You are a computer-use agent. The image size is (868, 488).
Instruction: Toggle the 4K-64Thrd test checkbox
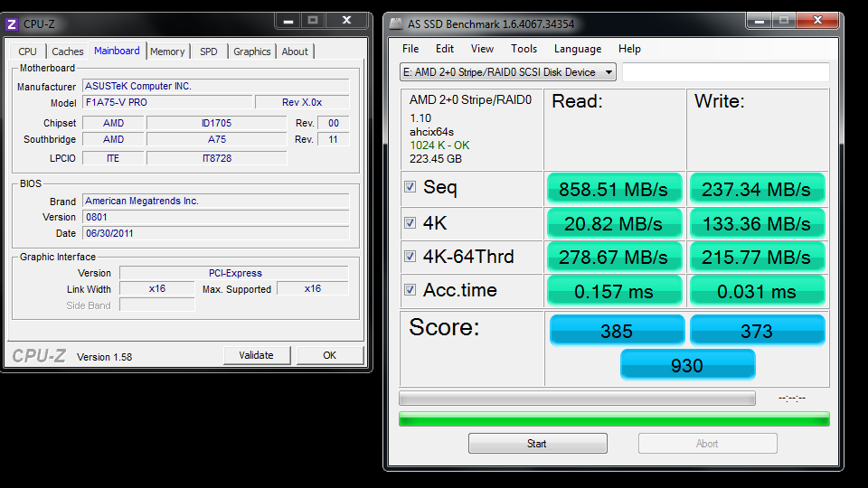tap(410, 256)
